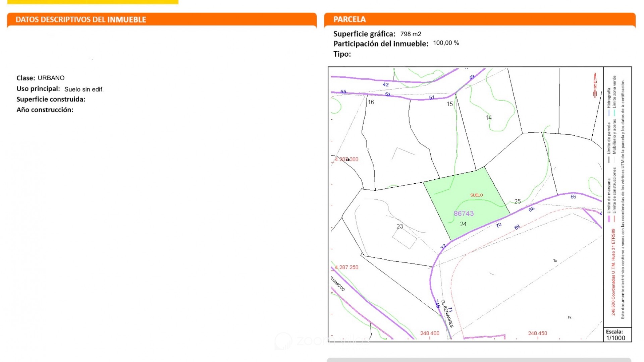The height and width of the screenshot is (362, 644).
Task: Click the Suelo sin edif. use value
Action: [x=84, y=89]
